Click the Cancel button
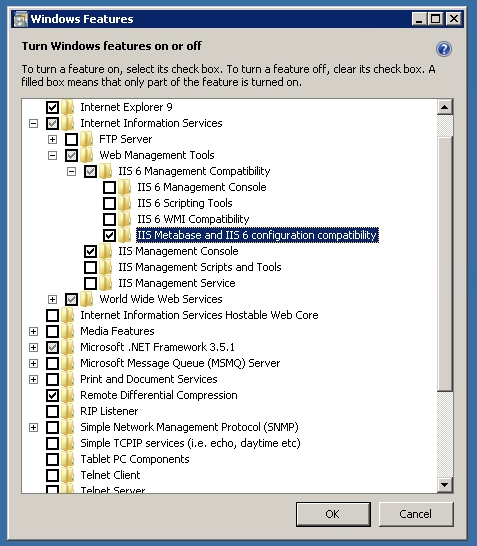477x546 pixels. click(x=416, y=514)
